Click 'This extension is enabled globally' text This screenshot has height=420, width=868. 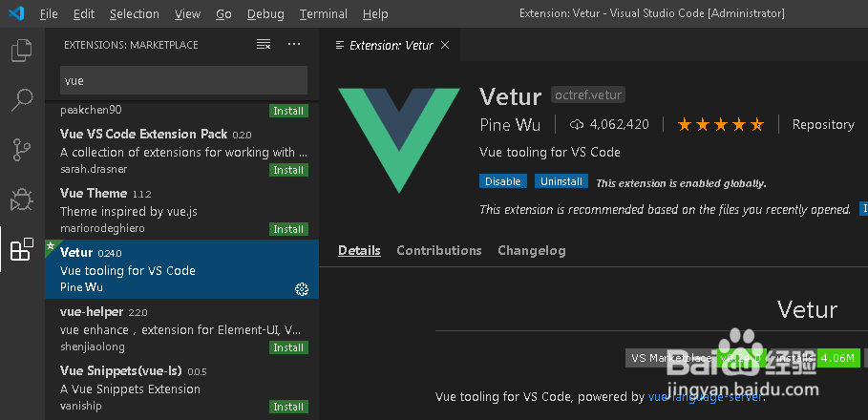681,183
